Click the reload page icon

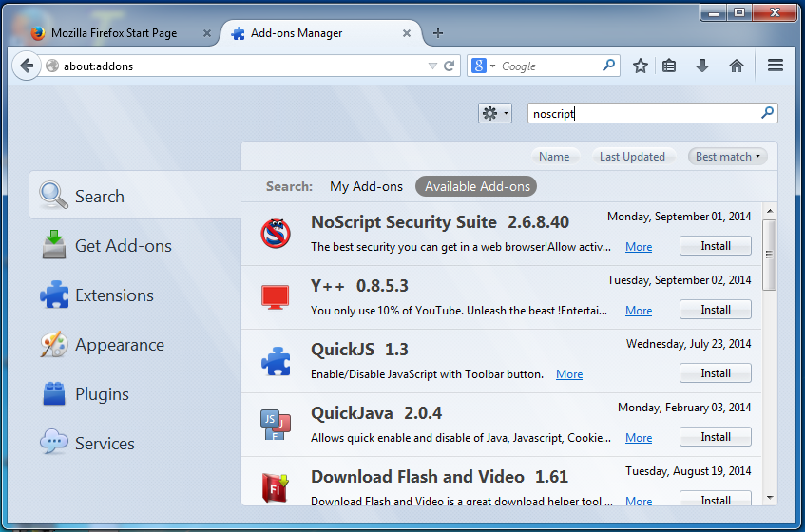(x=450, y=66)
